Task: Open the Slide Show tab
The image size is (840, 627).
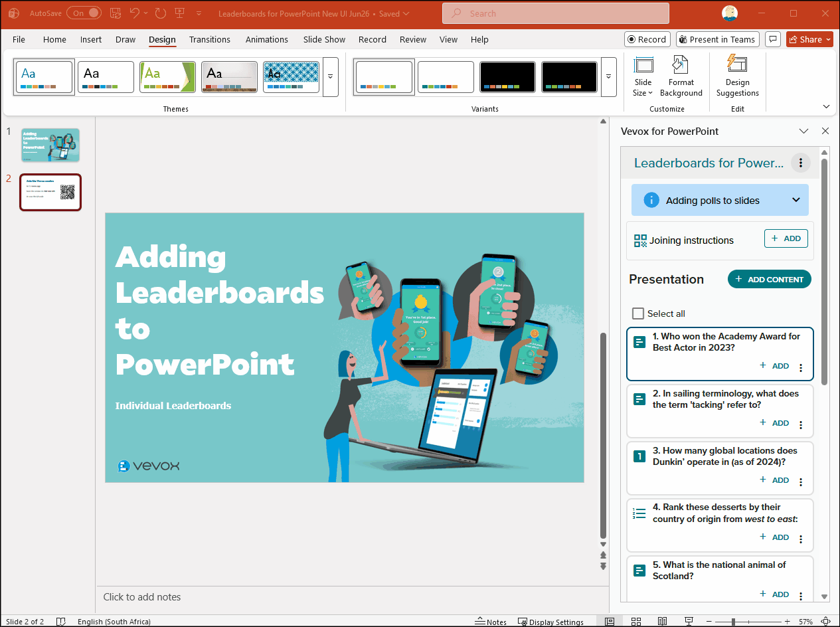Action: 325,39
